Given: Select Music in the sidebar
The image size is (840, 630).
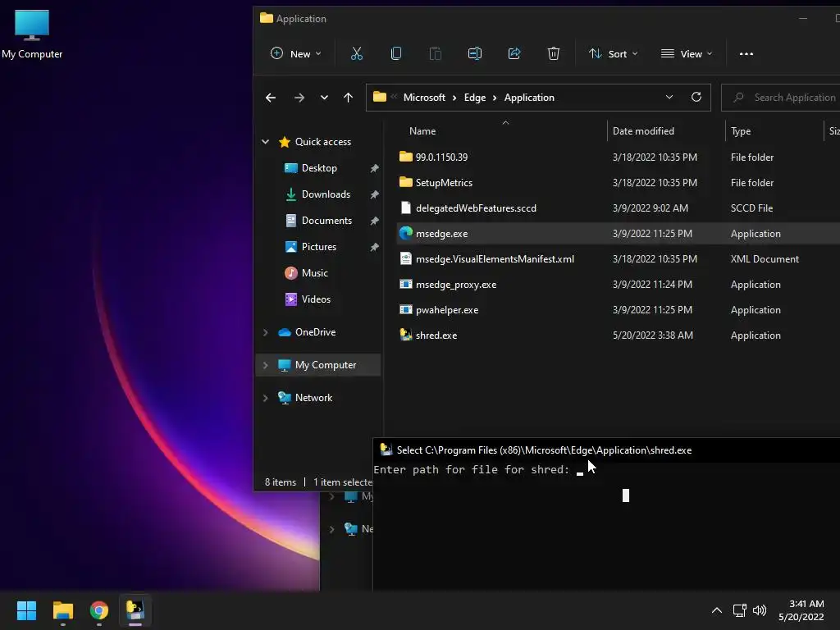Looking at the screenshot, I should [x=314, y=273].
